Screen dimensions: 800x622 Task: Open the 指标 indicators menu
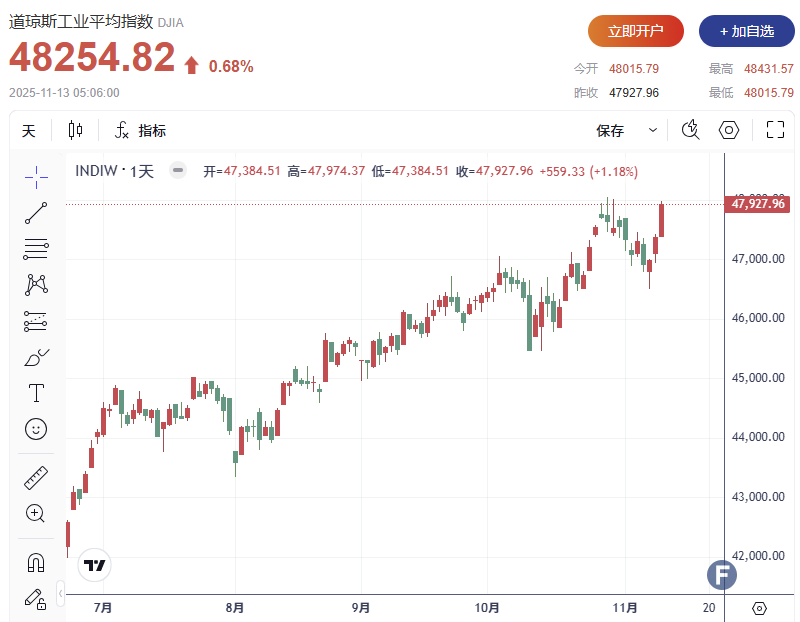(141, 131)
